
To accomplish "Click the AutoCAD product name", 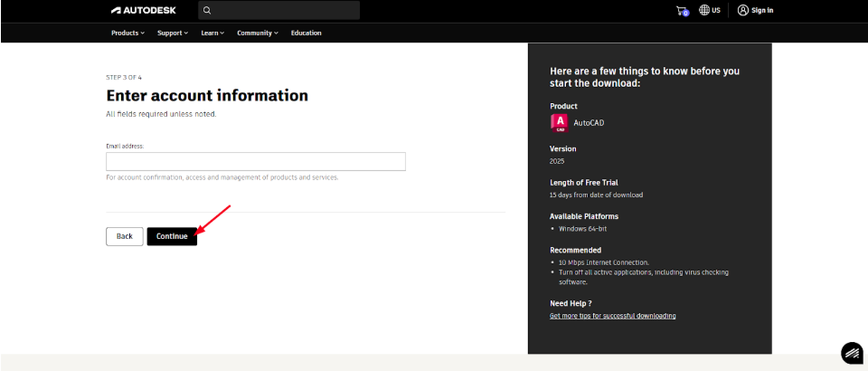I will 589,123.
